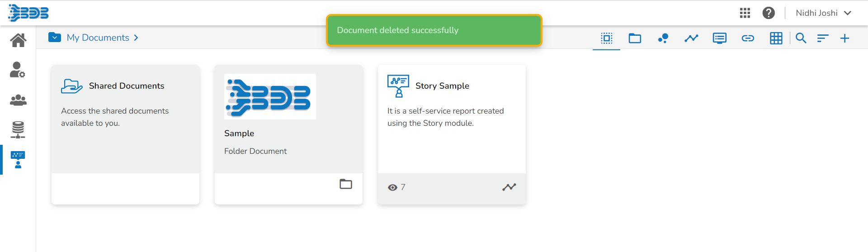Image resolution: width=868 pixels, height=252 pixels.
Task: Click the link filter icon
Action: pyautogui.click(x=748, y=38)
